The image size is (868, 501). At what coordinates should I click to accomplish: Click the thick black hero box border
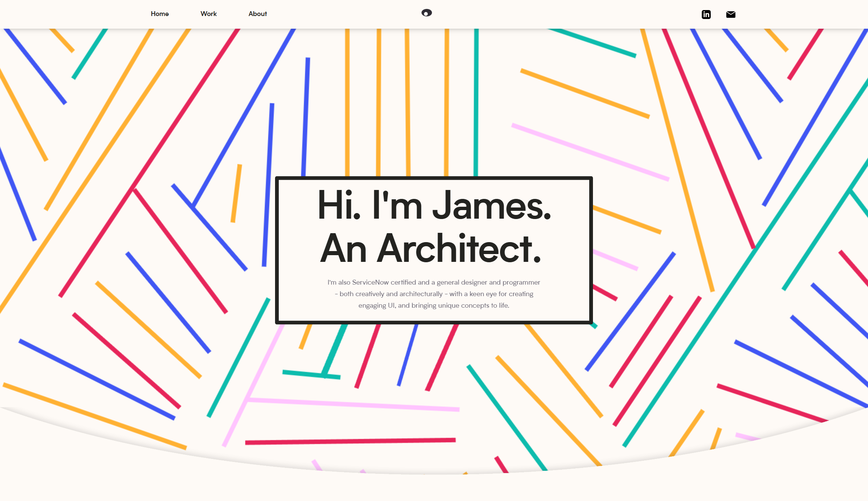point(434,178)
